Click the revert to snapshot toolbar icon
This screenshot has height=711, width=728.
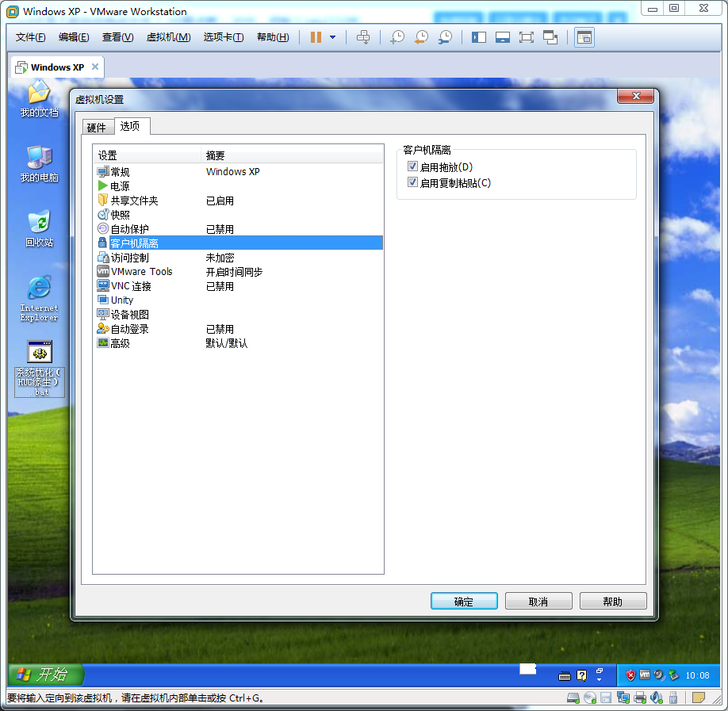[422, 37]
